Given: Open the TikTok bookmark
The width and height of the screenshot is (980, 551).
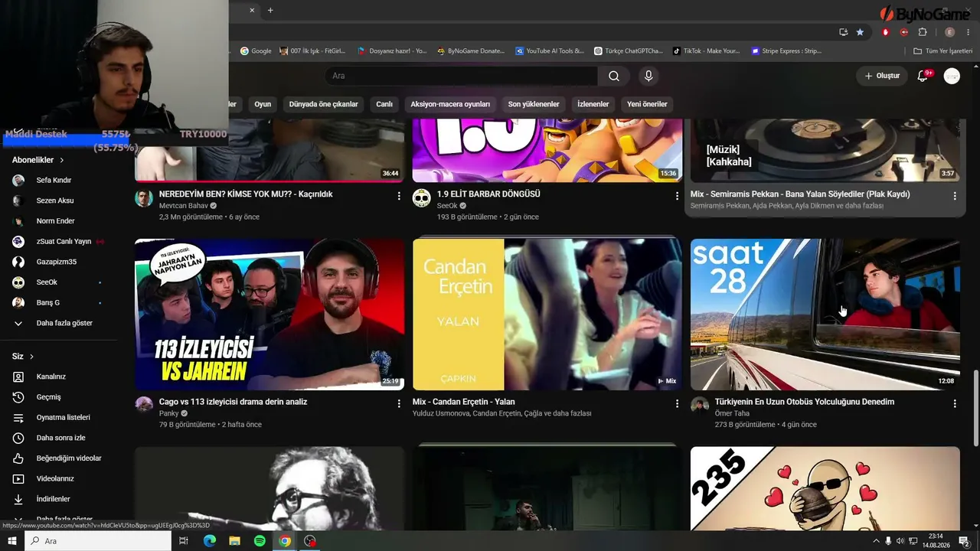Looking at the screenshot, I should 707,51.
